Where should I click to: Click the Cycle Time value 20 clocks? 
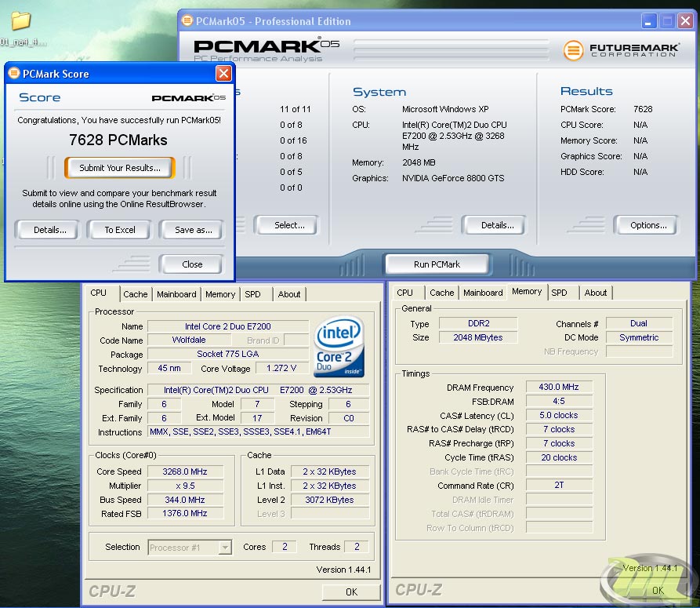[x=559, y=457]
